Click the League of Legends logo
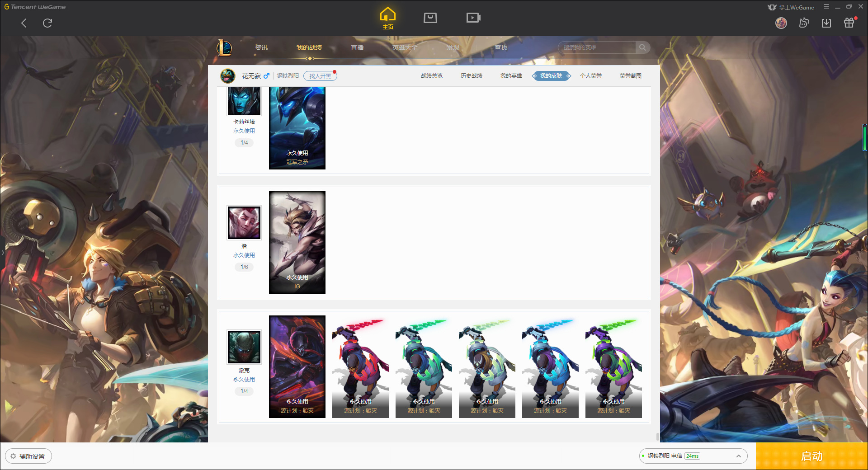 (x=225, y=47)
